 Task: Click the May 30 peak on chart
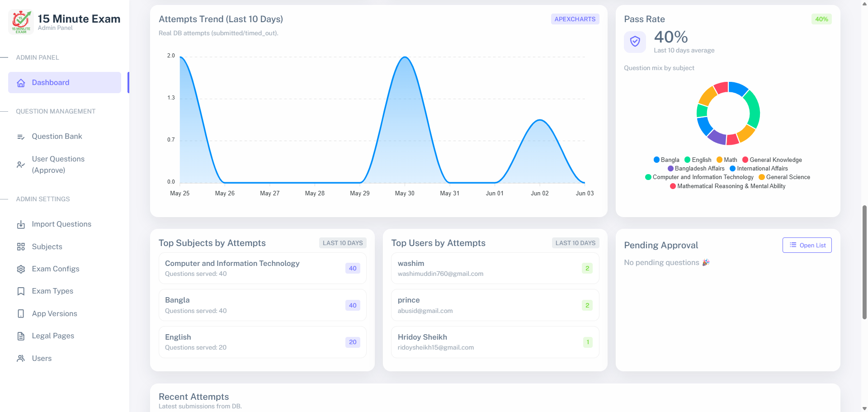pyautogui.click(x=405, y=57)
